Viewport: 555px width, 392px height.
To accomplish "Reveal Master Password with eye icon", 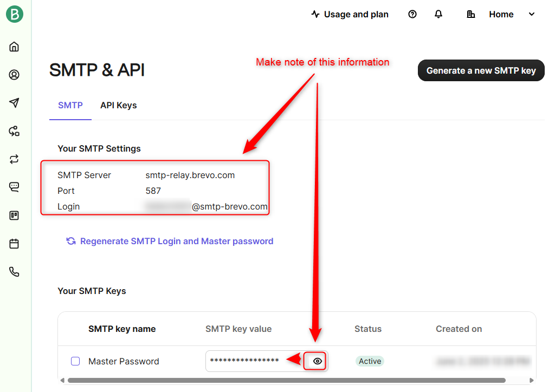I will coord(318,361).
